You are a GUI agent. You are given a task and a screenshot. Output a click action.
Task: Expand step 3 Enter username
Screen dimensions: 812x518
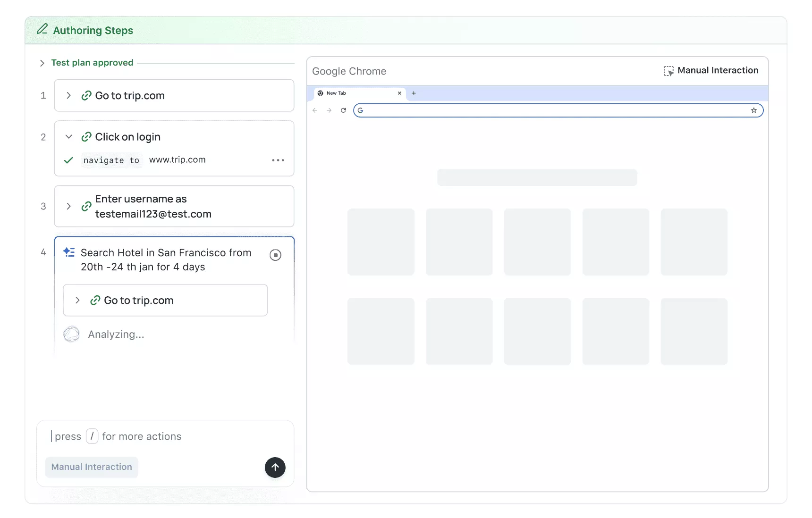tap(68, 206)
